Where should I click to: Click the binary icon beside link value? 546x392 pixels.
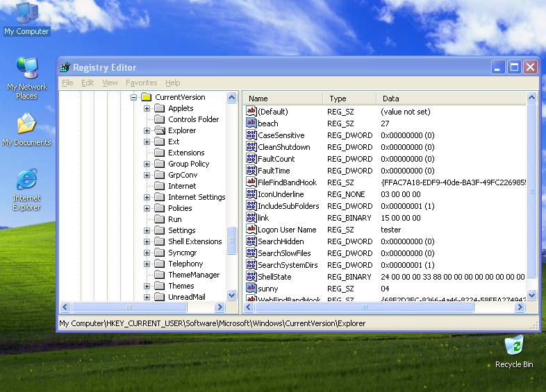(x=251, y=218)
